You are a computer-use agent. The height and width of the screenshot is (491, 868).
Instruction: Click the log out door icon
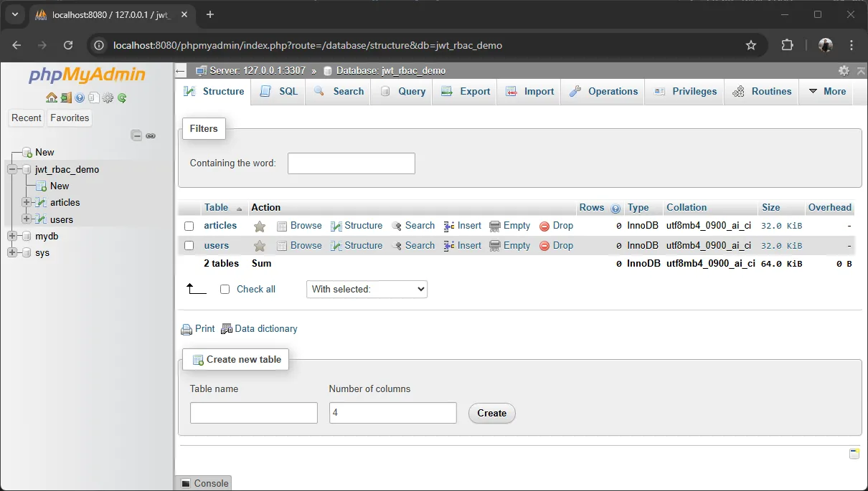(66, 97)
